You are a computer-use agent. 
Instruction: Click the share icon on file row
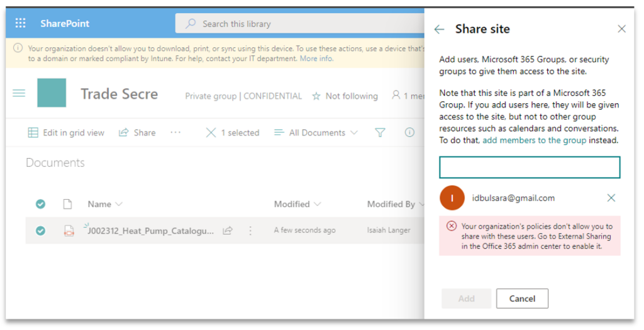pyautogui.click(x=228, y=231)
